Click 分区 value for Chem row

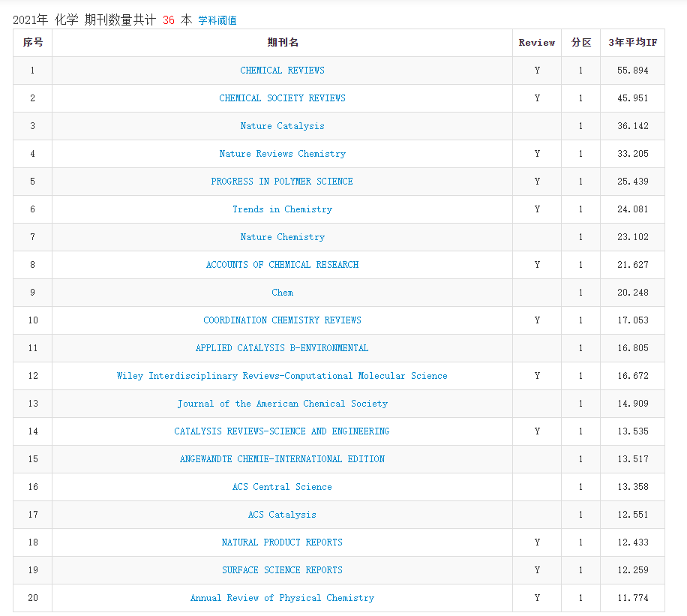click(581, 293)
